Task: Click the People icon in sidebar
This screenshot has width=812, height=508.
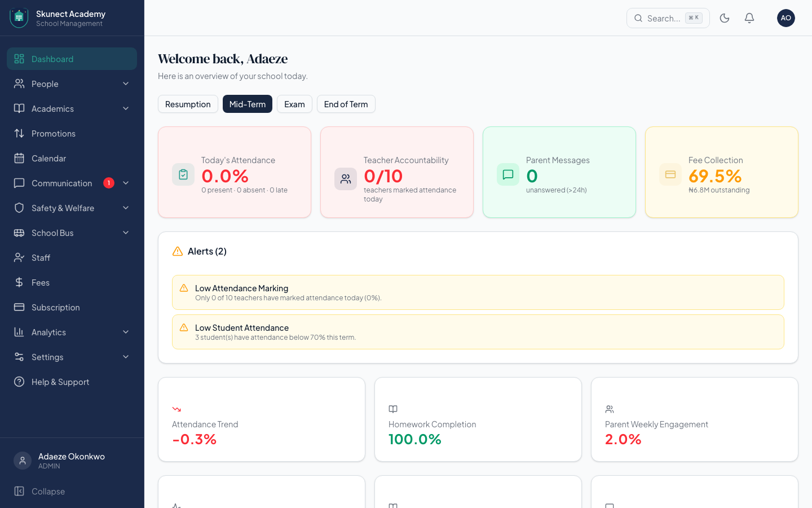Action: [x=19, y=84]
